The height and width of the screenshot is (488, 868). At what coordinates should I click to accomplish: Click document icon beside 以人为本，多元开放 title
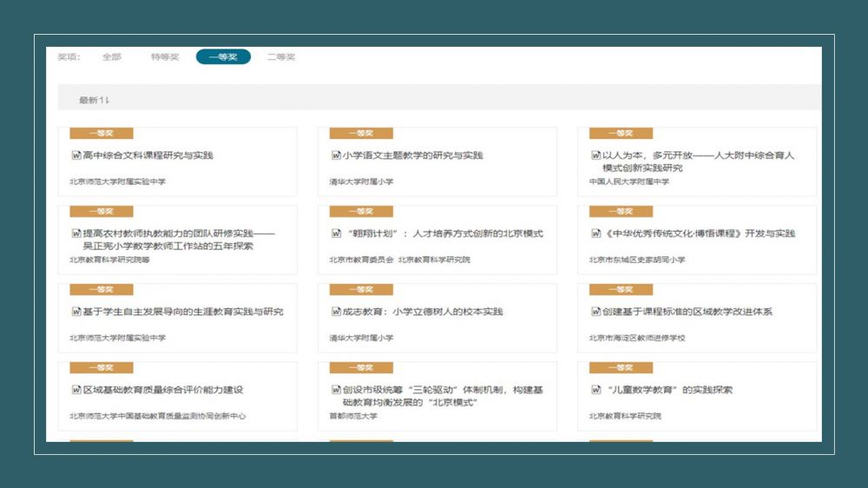595,155
